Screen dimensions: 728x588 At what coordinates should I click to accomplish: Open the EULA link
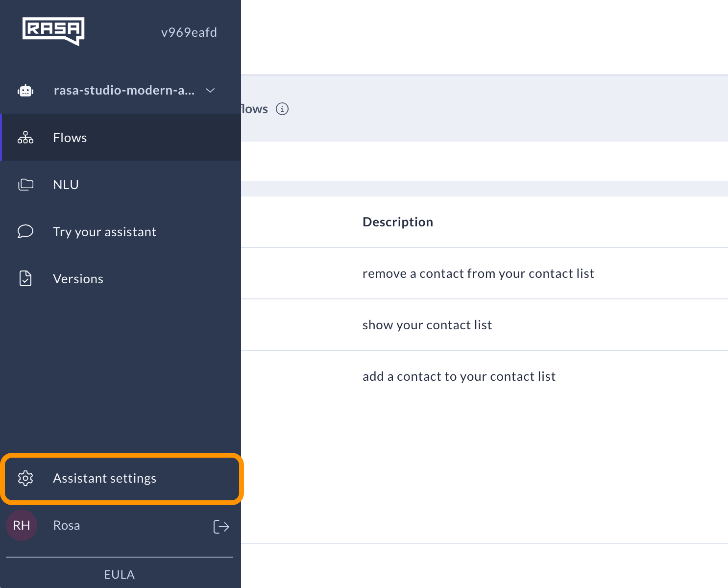click(x=119, y=574)
